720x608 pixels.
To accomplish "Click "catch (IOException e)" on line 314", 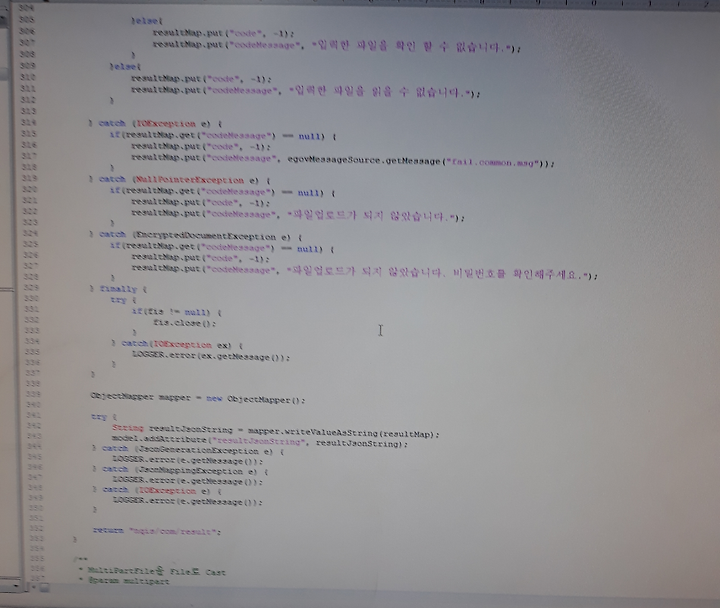I will pos(155,124).
